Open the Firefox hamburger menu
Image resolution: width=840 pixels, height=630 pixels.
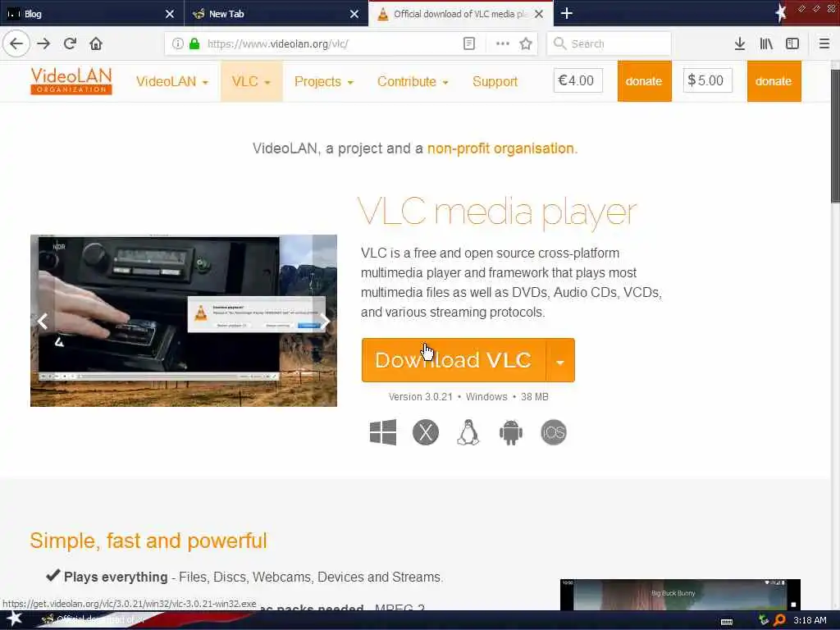tap(824, 43)
